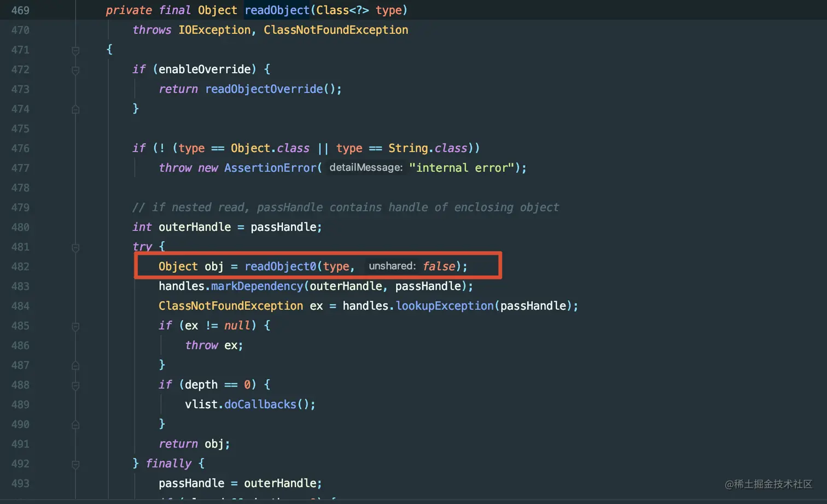Click the markDependency method call
The height and width of the screenshot is (504, 827).
(257, 286)
